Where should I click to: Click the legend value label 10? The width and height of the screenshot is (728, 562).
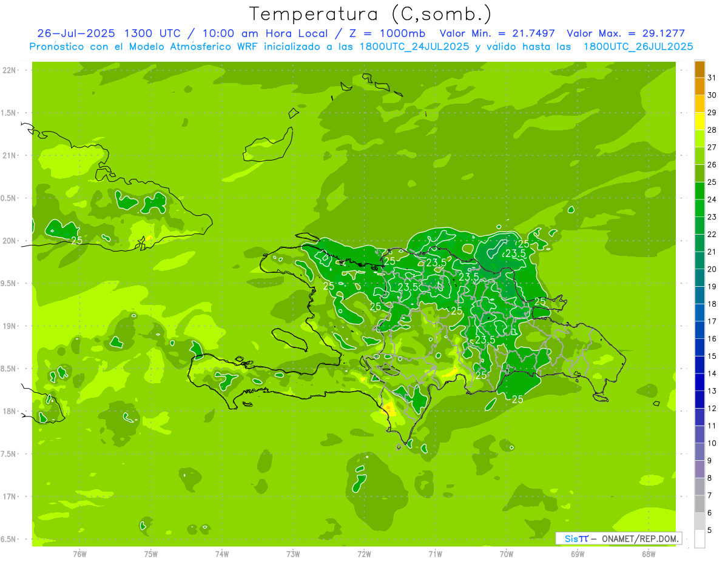pyautogui.click(x=712, y=443)
